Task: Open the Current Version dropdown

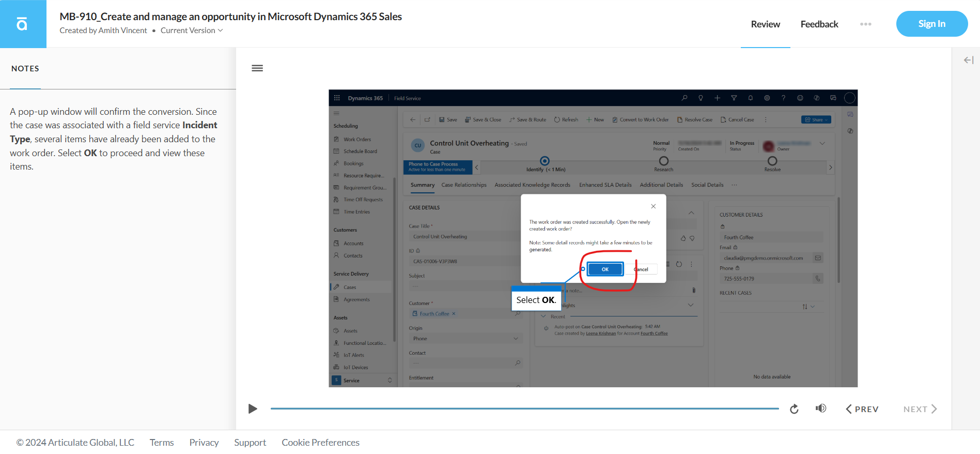Action: click(x=192, y=31)
